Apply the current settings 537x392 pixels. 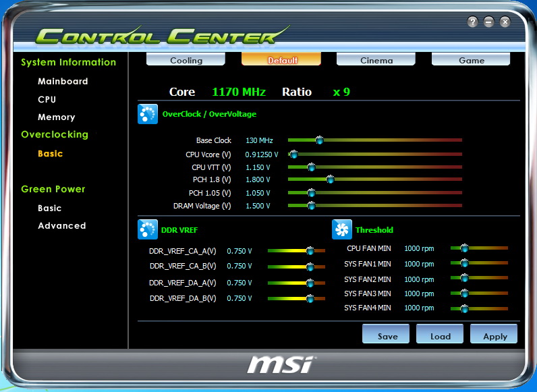point(494,335)
